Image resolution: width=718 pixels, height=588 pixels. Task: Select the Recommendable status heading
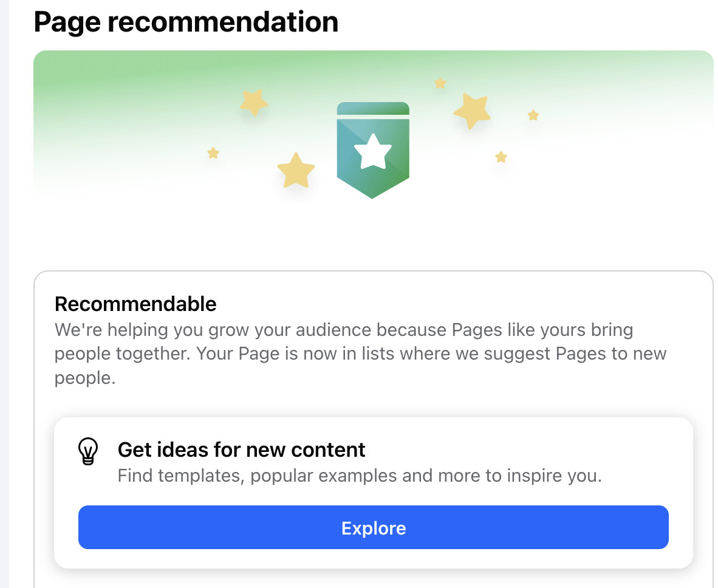[135, 304]
